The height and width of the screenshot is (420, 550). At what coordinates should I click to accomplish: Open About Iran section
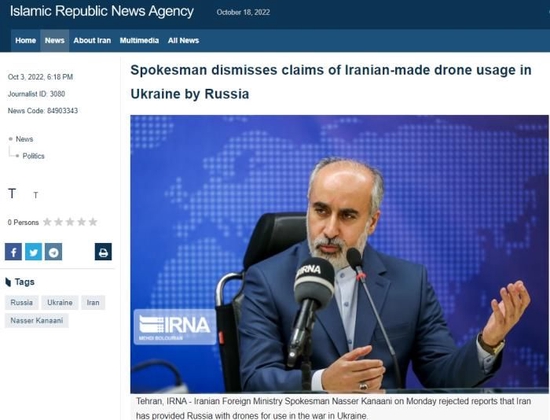coord(92,40)
